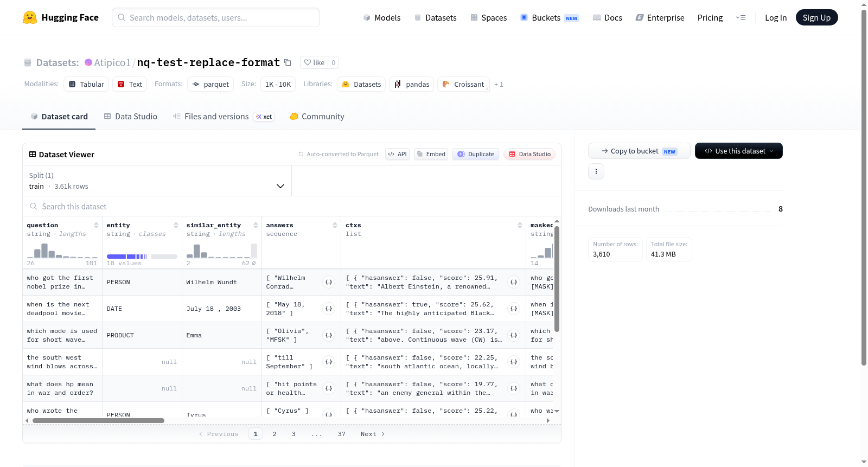Open the Files and versions tab
The image size is (868, 467).
point(223,116)
